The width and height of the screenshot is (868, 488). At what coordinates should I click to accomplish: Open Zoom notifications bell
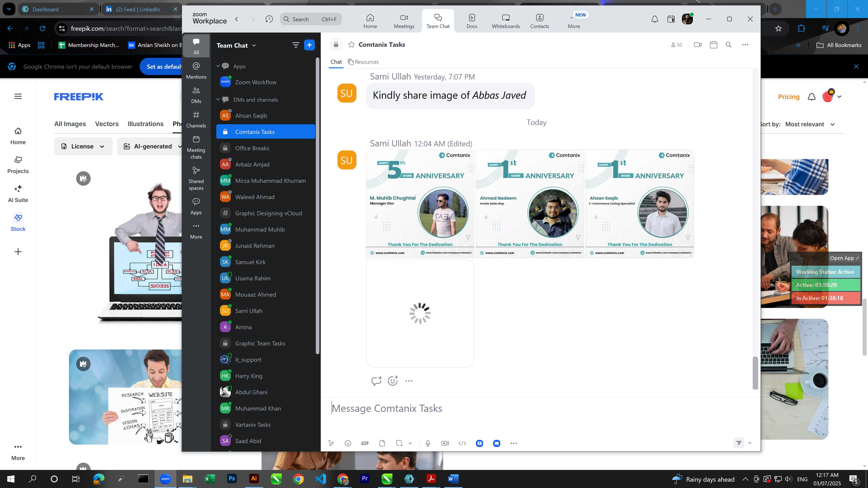point(654,19)
